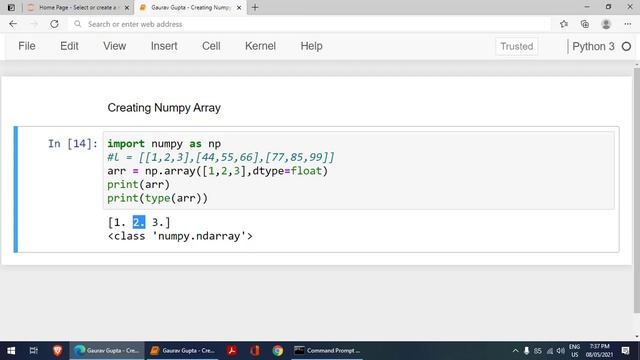
Task: Open a new browser tab with plus
Action: coord(255,7)
